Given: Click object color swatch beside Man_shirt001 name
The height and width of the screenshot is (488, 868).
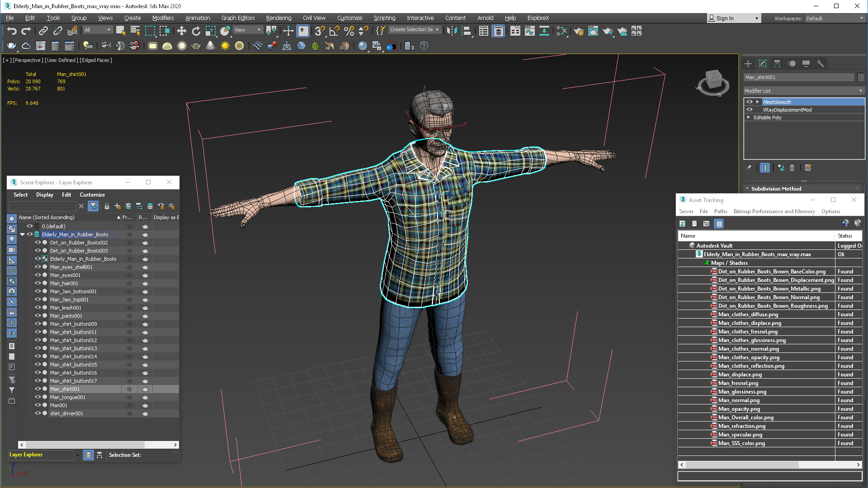Looking at the screenshot, I should pyautogui.click(x=861, y=77).
